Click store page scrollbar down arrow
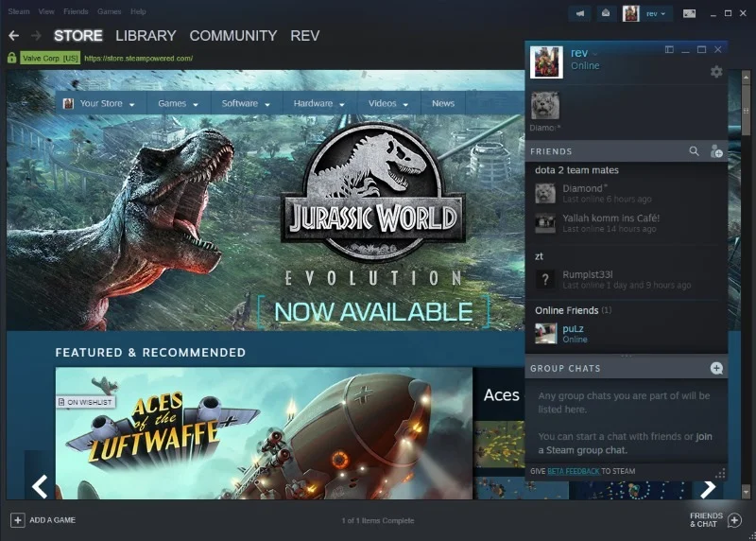 coord(746,493)
